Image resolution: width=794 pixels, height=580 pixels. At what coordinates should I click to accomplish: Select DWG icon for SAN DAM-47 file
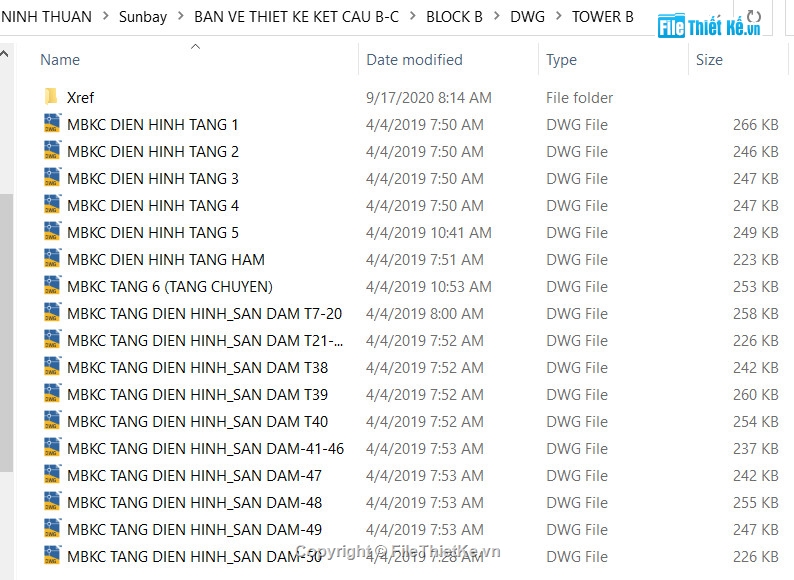click(52, 474)
